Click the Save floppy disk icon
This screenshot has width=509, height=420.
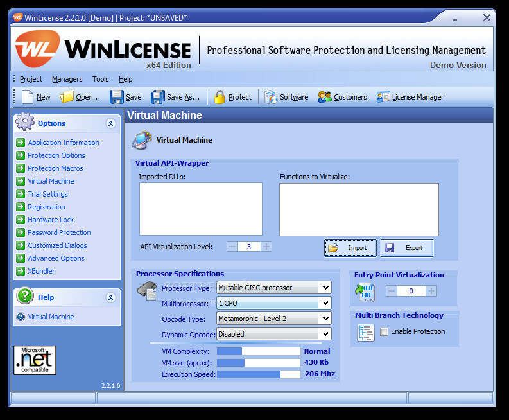pyautogui.click(x=117, y=97)
